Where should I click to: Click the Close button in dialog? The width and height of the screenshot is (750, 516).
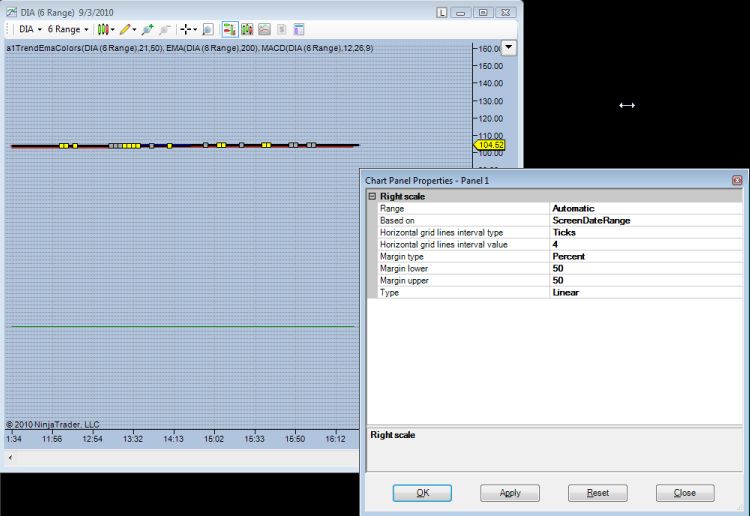[685, 493]
